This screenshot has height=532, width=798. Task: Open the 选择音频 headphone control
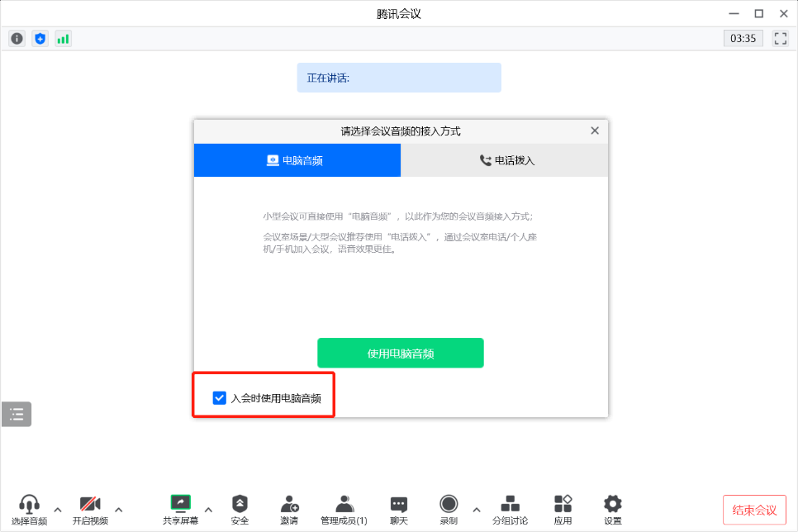pos(29,510)
